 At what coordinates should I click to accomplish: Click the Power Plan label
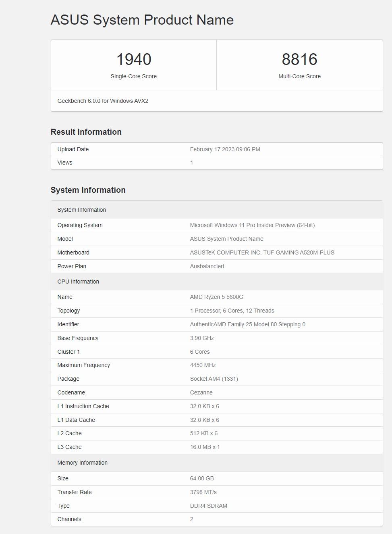pos(72,266)
